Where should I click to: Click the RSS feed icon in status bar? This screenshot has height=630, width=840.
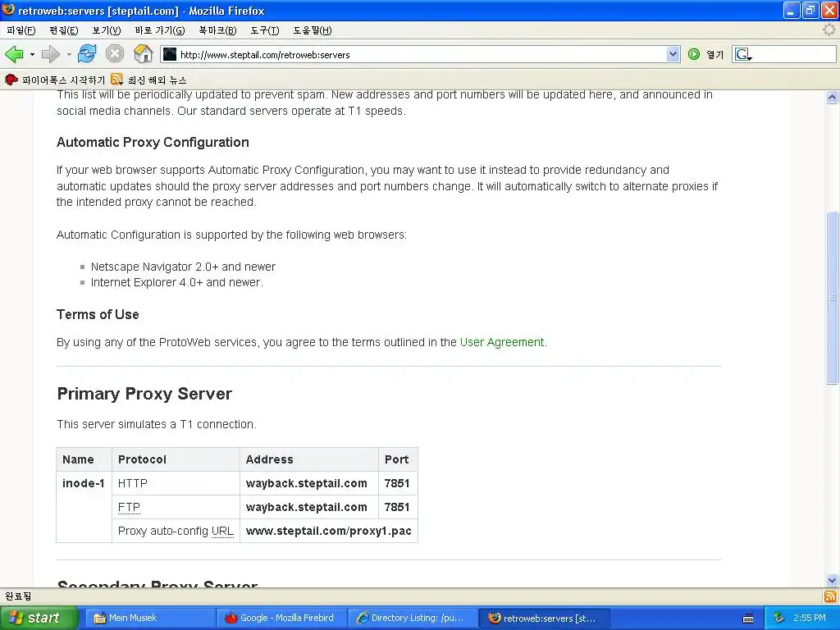point(830,596)
